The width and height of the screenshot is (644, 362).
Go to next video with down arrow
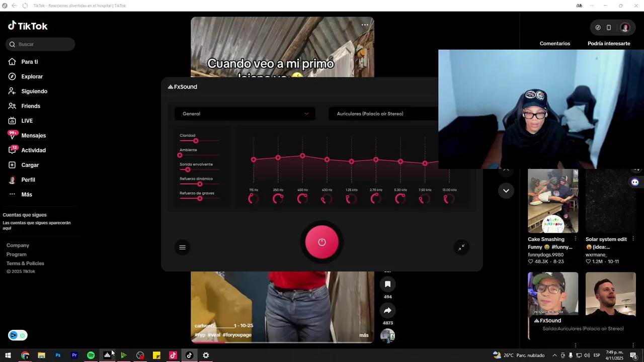click(506, 191)
